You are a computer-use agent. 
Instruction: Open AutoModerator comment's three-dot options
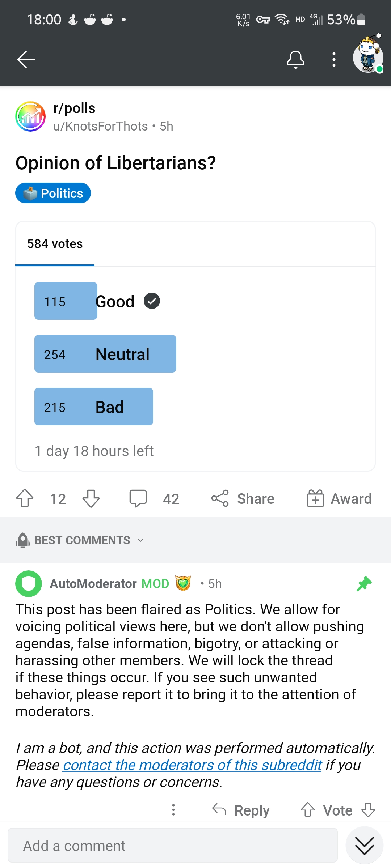pyautogui.click(x=173, y=810)
